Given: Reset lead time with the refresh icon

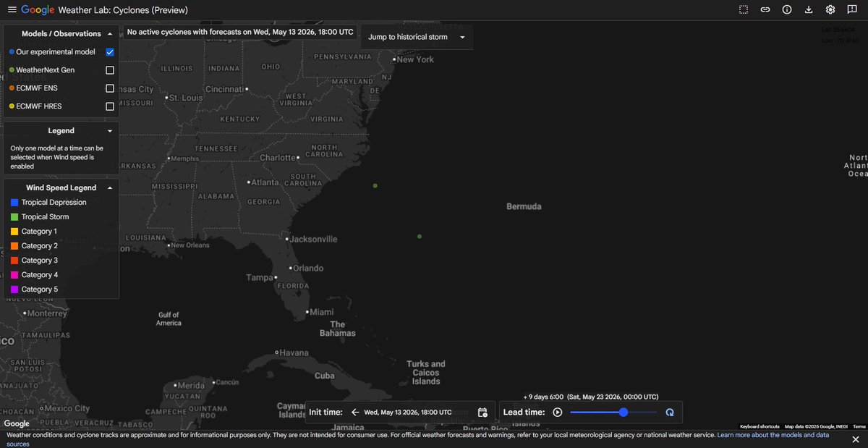Looking at the screenshot, I should click(670, 413).
